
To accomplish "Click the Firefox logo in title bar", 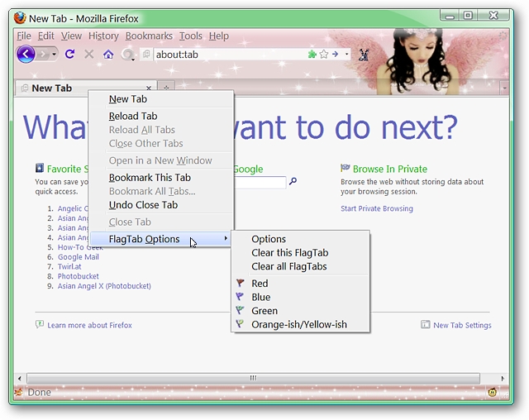I will [x=20, y=18].
